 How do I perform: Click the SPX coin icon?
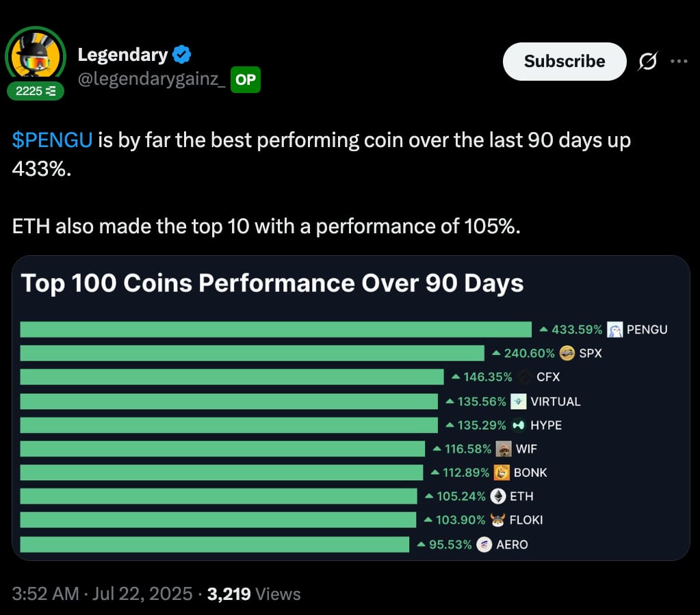click(567, 353)
